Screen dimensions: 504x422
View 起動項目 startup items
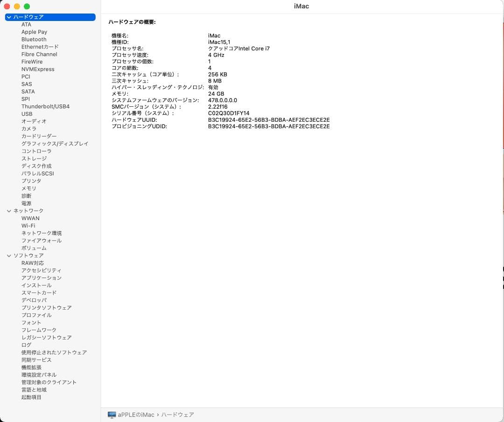point(31,397)
